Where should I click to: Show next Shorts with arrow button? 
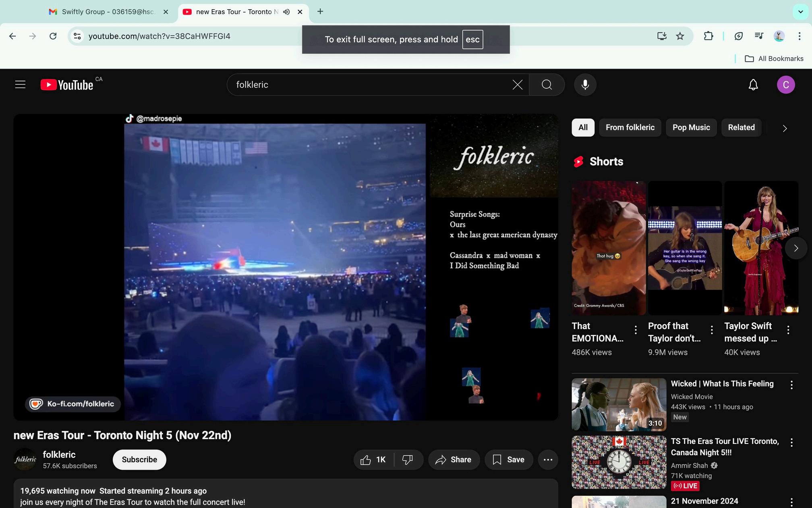pyautogui.click(x=795, y=248)
